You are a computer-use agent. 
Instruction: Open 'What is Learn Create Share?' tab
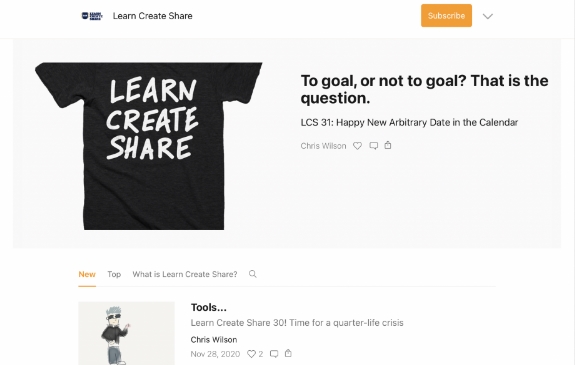(x=185, y=274)
